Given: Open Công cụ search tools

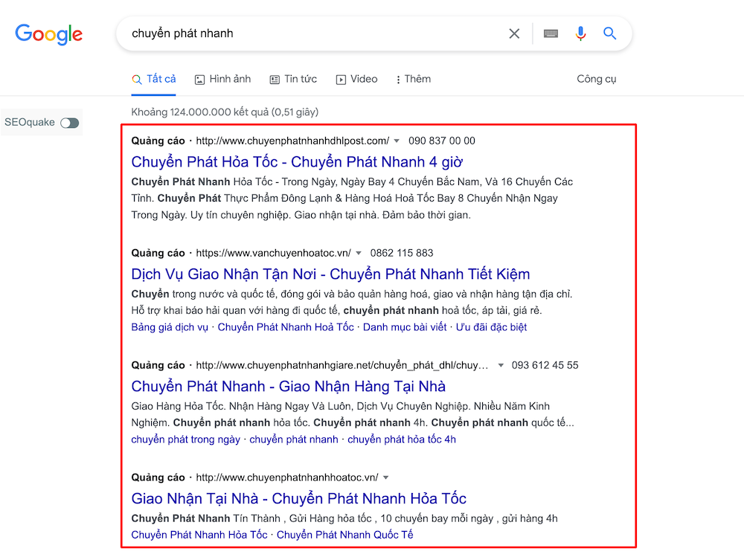Looking at the screenshot, I should [596, 79].
